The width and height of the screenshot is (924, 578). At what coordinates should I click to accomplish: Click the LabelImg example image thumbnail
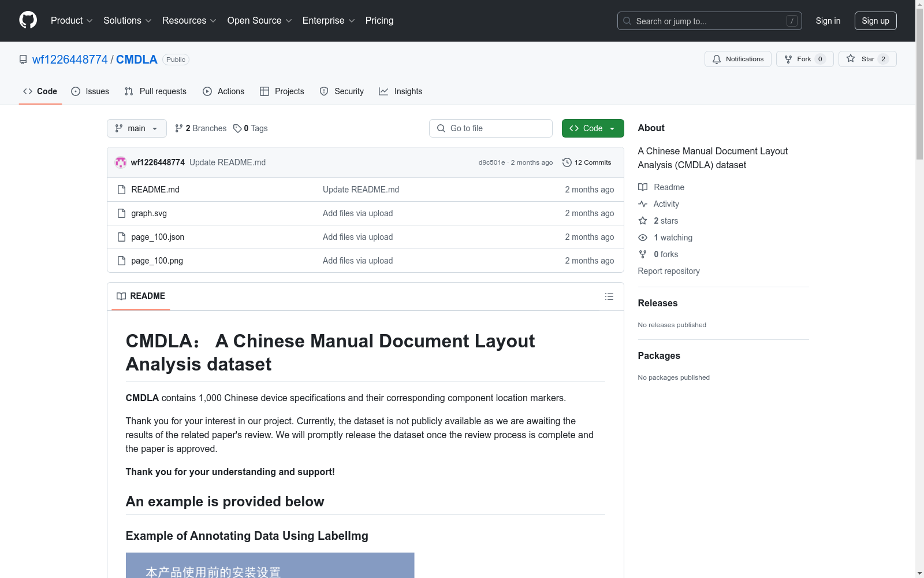(270, 565)
